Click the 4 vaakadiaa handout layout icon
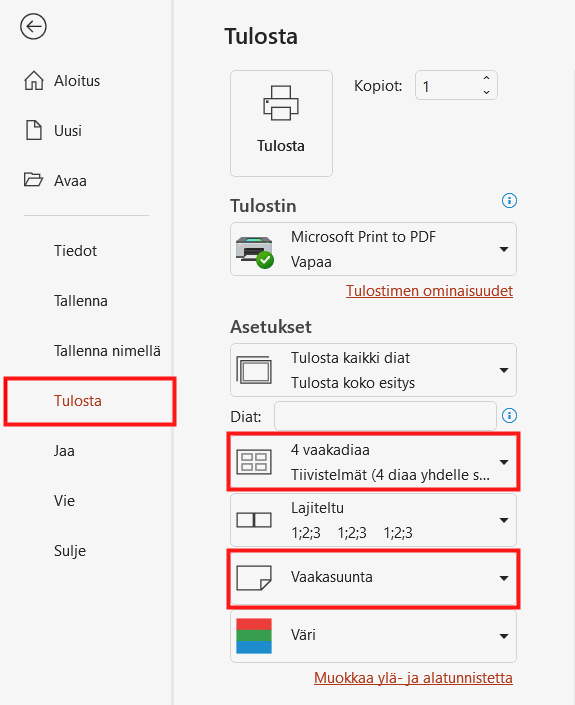575x705 pixels. (254, 462)
